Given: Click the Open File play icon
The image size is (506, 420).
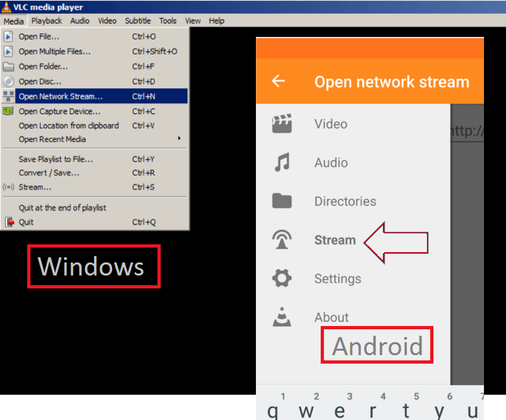Looking at the screenshot, I should coord(8,36).
